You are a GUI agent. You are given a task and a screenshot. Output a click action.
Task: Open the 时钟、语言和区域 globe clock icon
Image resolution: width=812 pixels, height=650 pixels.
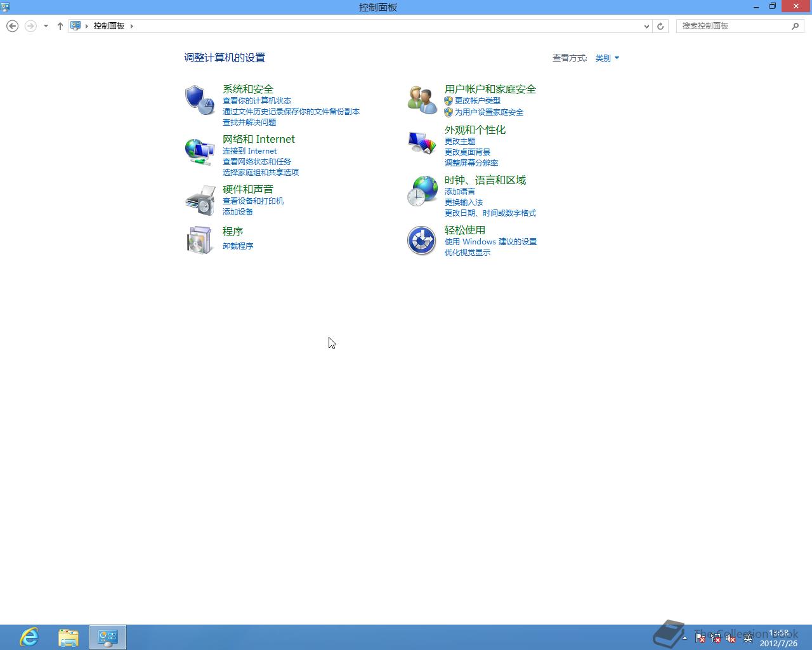click(422, 191)
